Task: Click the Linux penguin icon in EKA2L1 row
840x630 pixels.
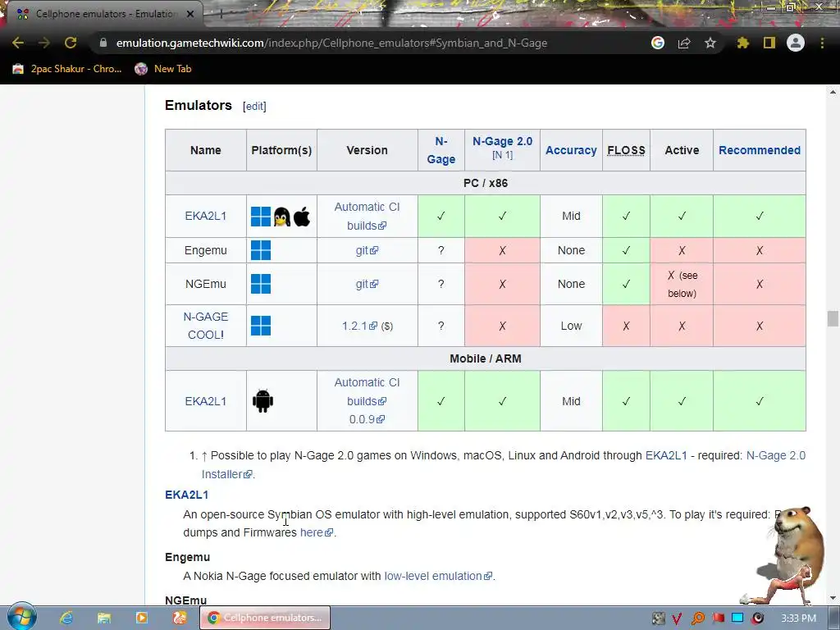Action: click(282, 217)
